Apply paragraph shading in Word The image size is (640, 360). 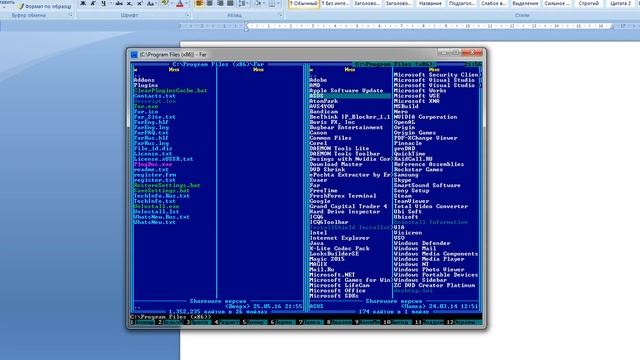tap(258, 3)
